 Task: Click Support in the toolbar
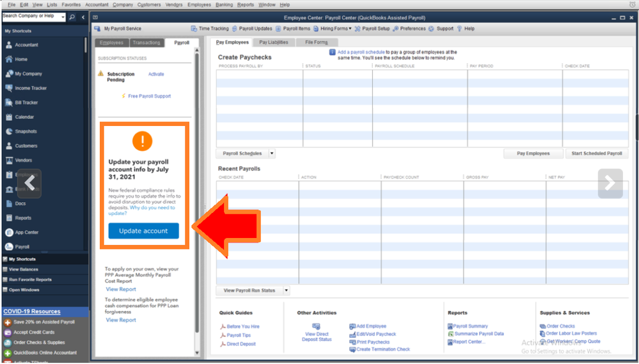point(441,29)
